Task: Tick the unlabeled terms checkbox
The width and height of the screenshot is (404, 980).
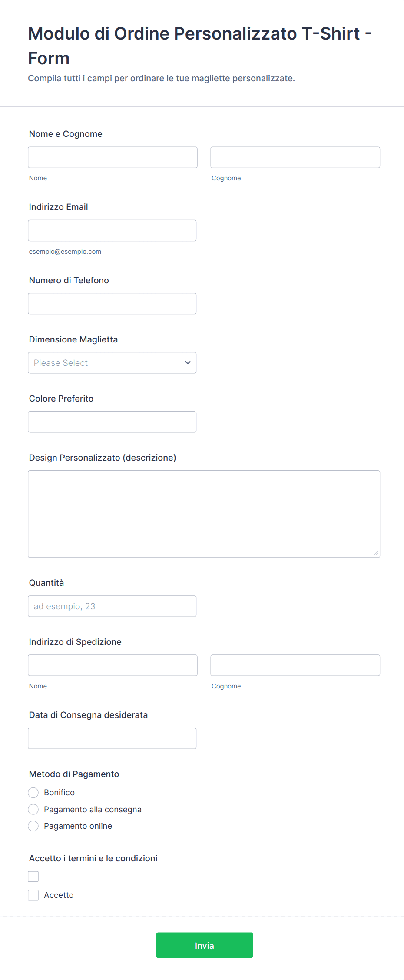Action: point(33,876)
